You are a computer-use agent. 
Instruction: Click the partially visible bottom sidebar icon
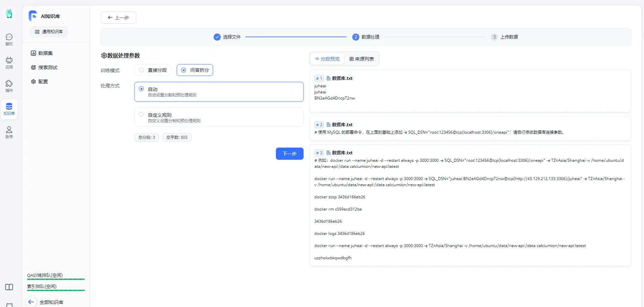point(9,305)
